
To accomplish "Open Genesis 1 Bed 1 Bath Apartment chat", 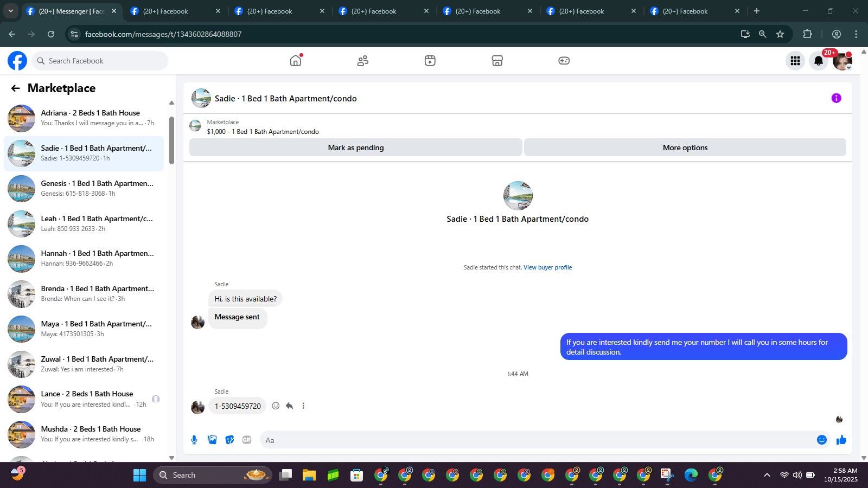I will tap(84, 189).
